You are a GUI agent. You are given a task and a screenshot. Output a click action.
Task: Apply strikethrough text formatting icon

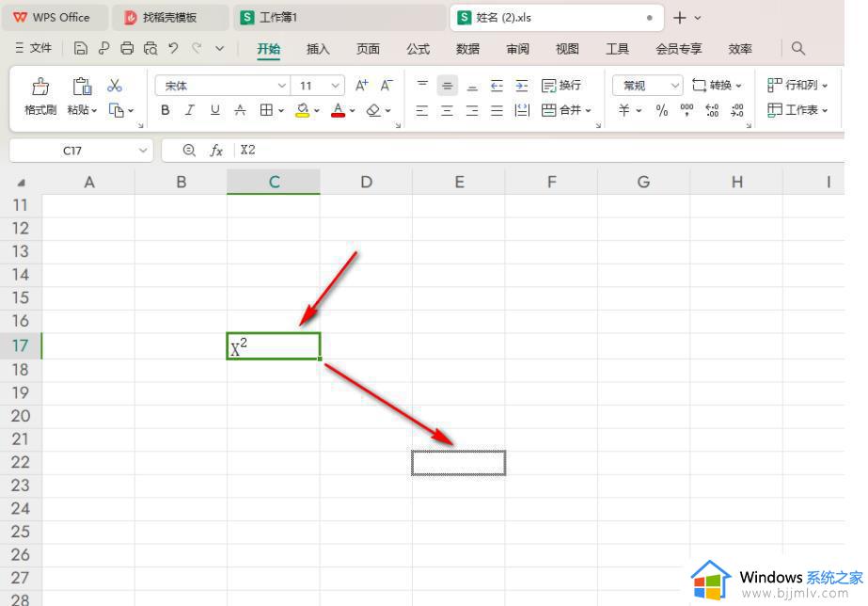click(x=240, y=110)
